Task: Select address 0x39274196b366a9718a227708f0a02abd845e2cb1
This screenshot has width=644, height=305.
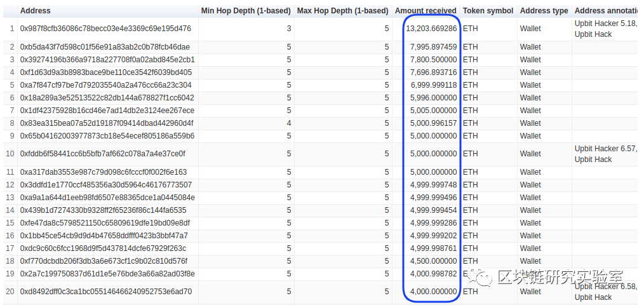Action: click(x=107, y=60)
